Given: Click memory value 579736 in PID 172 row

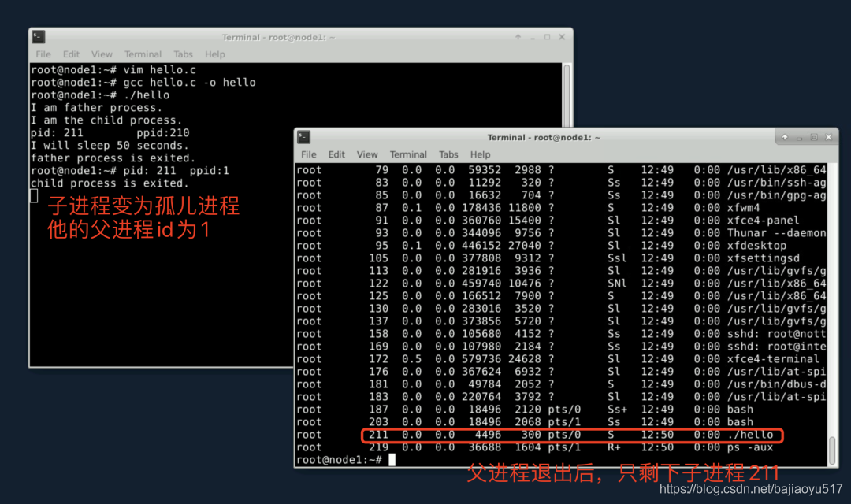Looking at the screenshot, I should click(x=481, y=359).
